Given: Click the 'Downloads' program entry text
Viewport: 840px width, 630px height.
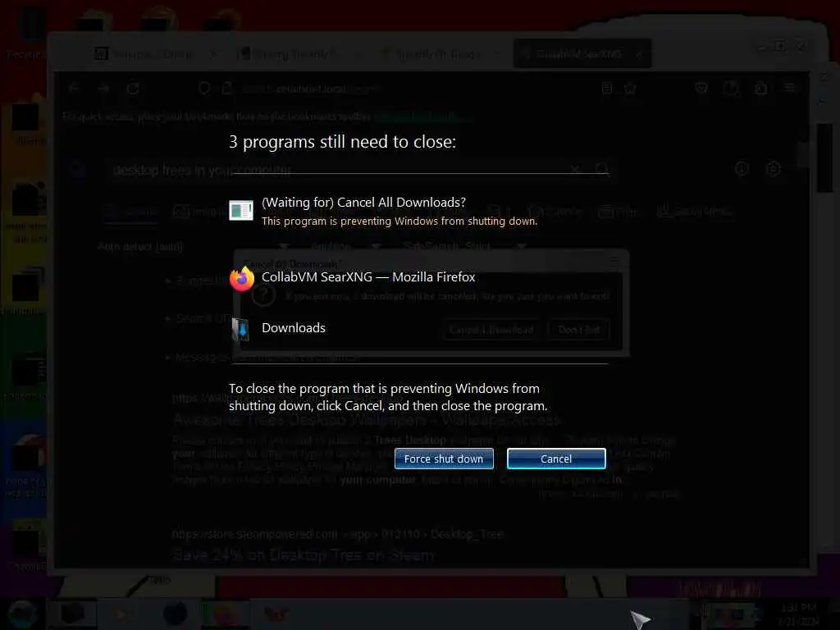Looking at the screenshot, I should pos(293,328).
